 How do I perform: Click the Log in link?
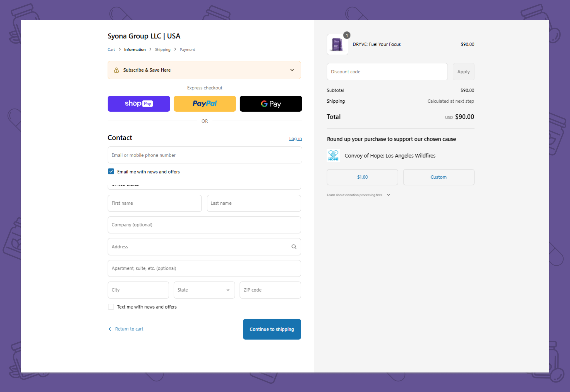click(295, 139)
